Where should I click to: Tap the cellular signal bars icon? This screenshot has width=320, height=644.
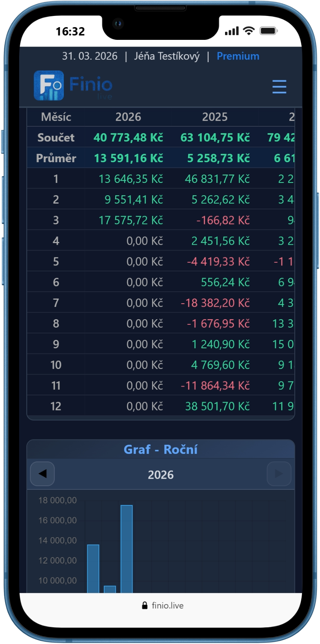coord(231,31)
